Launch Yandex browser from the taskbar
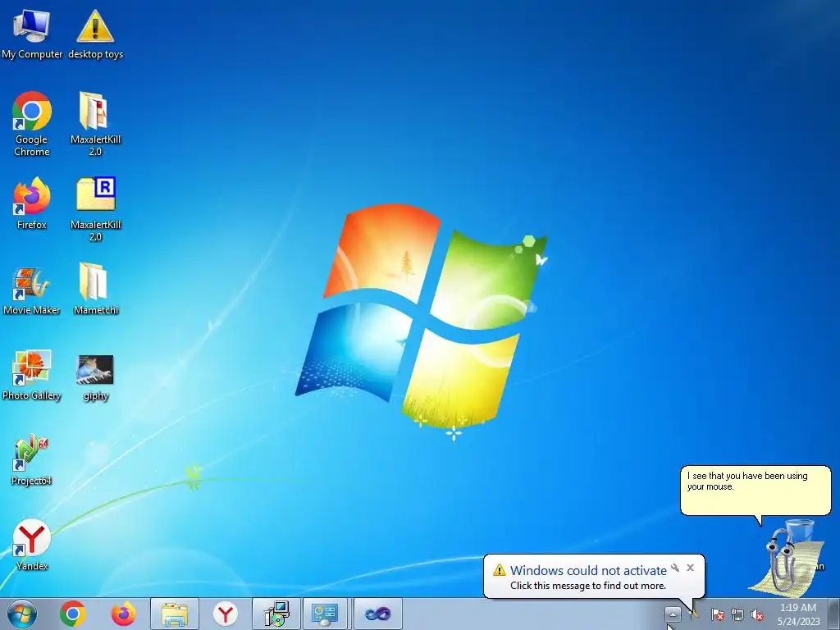 226,614
